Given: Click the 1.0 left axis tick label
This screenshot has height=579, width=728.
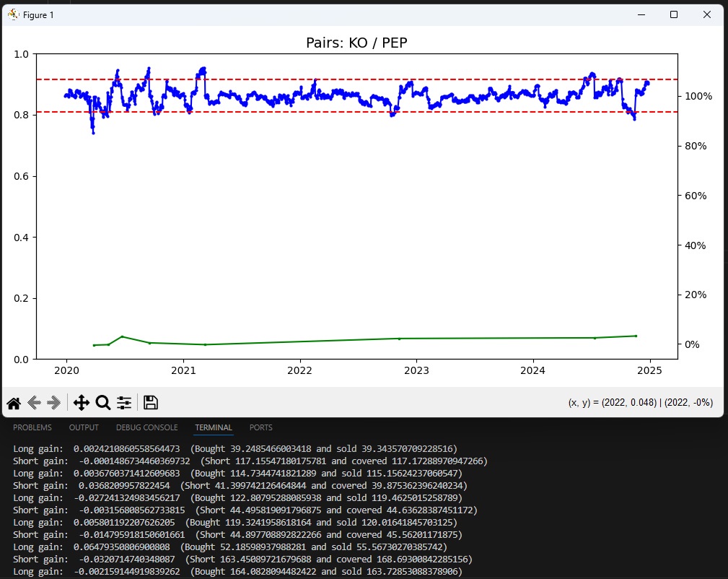Looking at the screenshot, I should (22, 54).
